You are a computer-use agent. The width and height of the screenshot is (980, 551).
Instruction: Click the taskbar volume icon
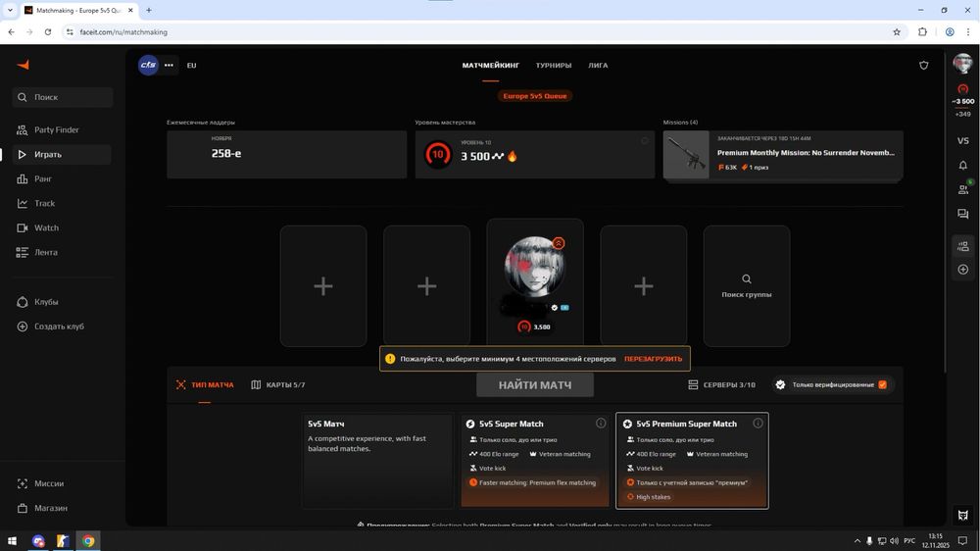point(894,541)
